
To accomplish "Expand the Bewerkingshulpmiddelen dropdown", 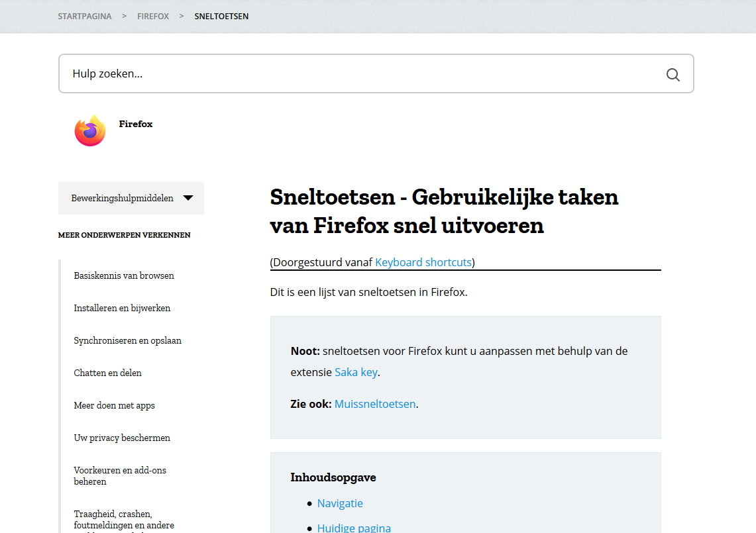I will click(x=131, y=198).
